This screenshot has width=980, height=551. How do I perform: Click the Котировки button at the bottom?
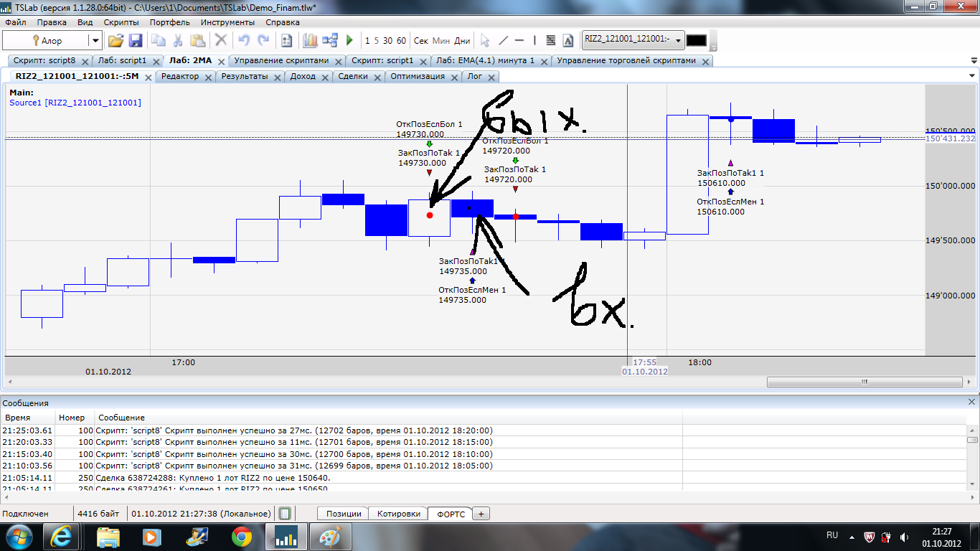tap(398, 514)
